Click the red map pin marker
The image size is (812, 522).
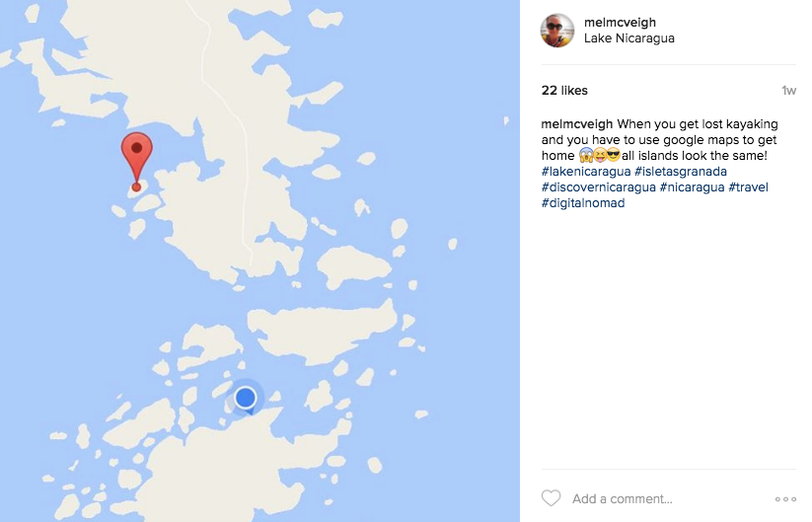[137, 162]
